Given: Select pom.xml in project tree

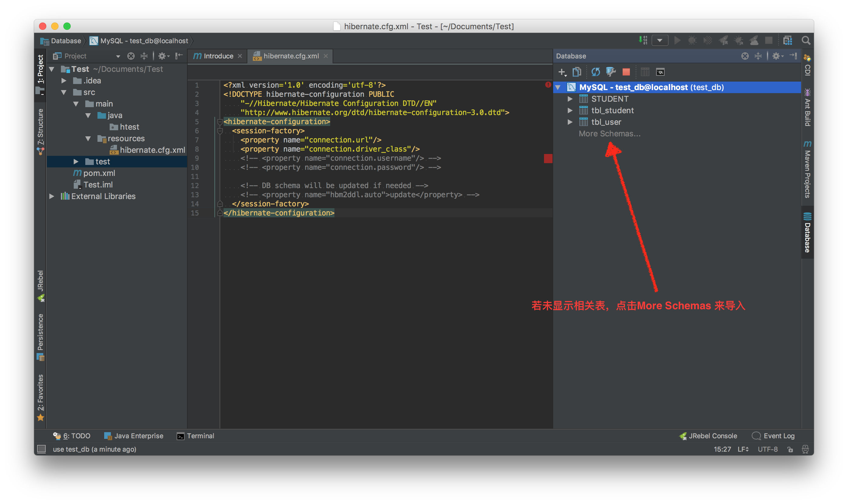Looking at the screenshot, I should pos(94,173).
